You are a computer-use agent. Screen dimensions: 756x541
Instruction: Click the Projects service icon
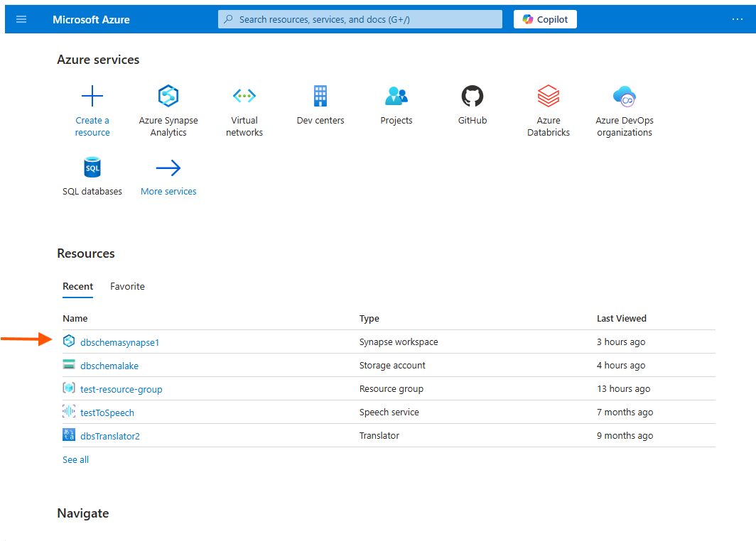pos(396,95)
